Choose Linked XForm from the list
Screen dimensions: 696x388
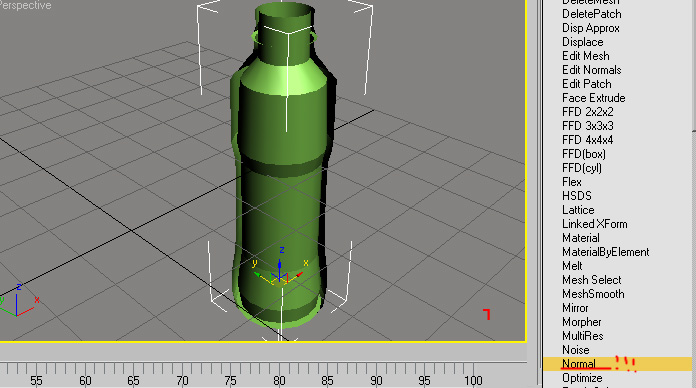pyautogui.click(x=595, y=224)
